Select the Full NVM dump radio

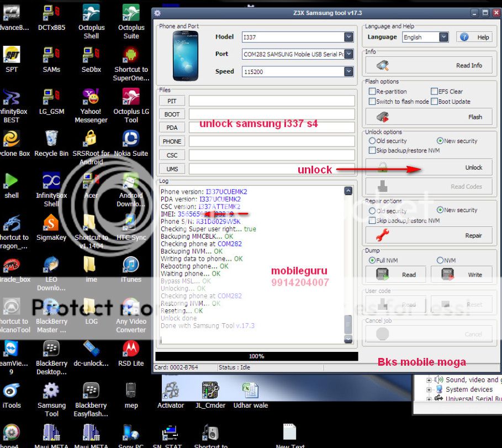372,260
